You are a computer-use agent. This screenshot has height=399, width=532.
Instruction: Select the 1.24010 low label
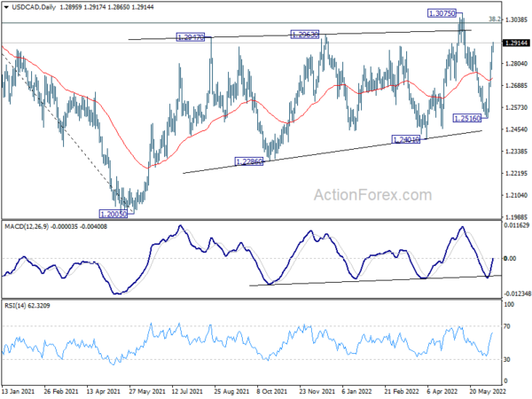point(406,139)
